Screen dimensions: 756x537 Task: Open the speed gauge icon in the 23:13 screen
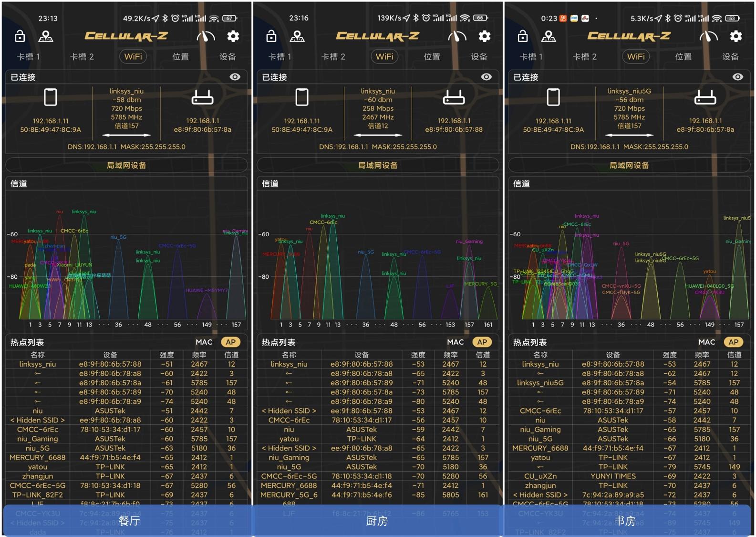pos(206,36)
